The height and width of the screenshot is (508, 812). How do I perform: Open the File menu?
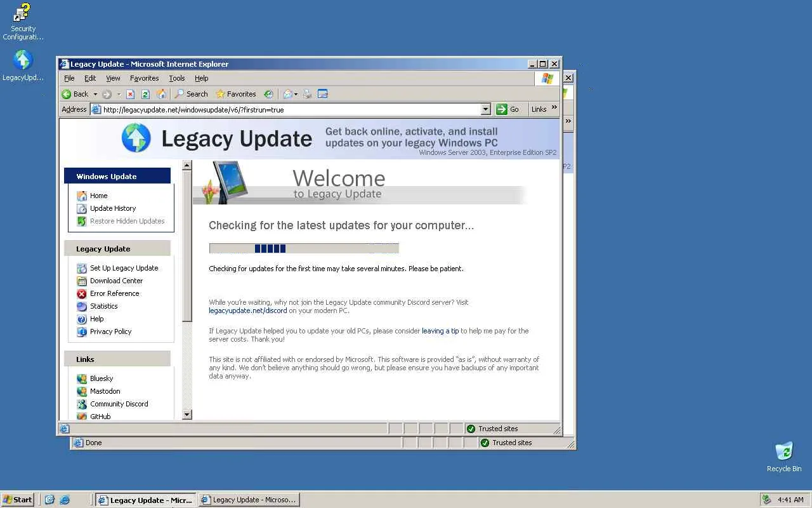click(69, 78)
